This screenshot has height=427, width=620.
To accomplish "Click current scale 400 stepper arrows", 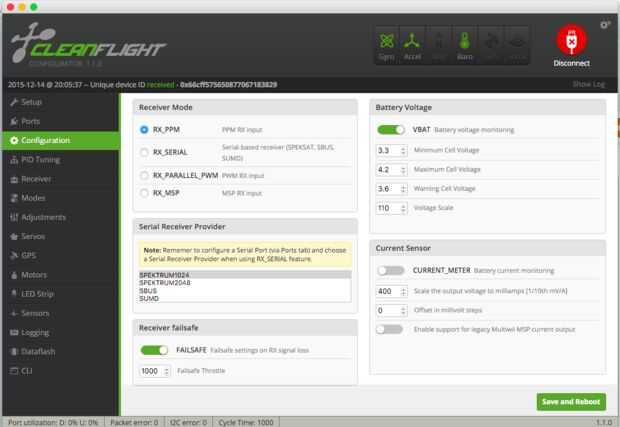I will point(403,291).
